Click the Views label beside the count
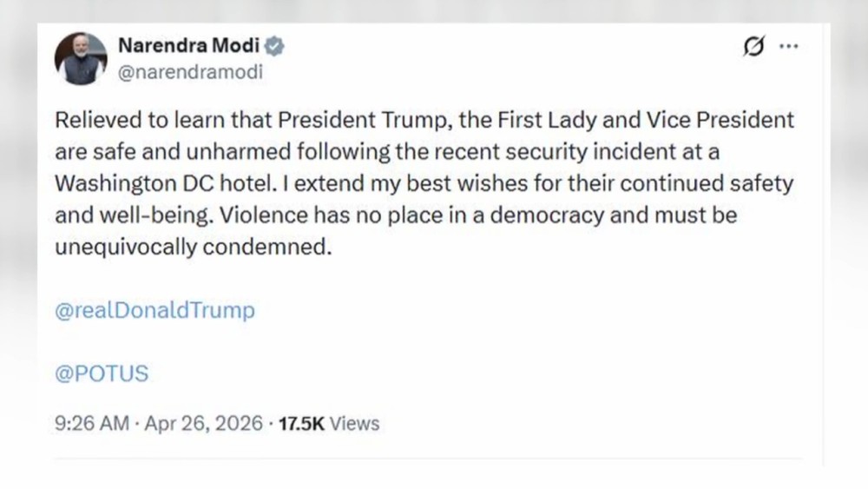 (355, 424)
